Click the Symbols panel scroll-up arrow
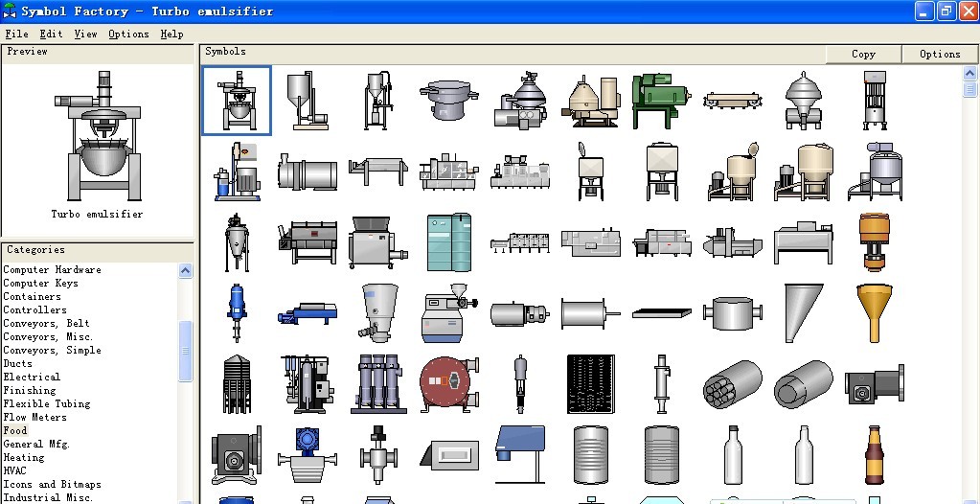Image resolution: width=980 pixels, height=504 pixels. pos(970,73)
